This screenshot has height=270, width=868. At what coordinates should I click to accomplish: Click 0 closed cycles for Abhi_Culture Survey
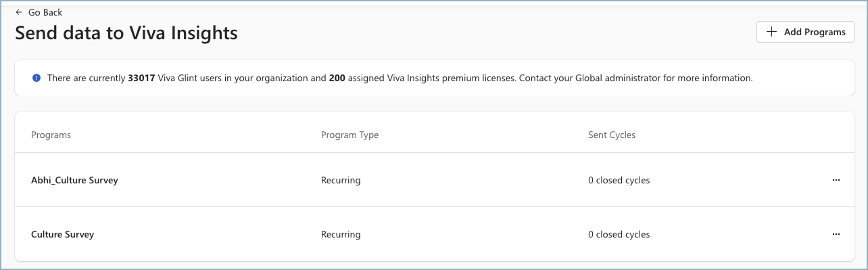pyautogui.click(x=619, y=181)
